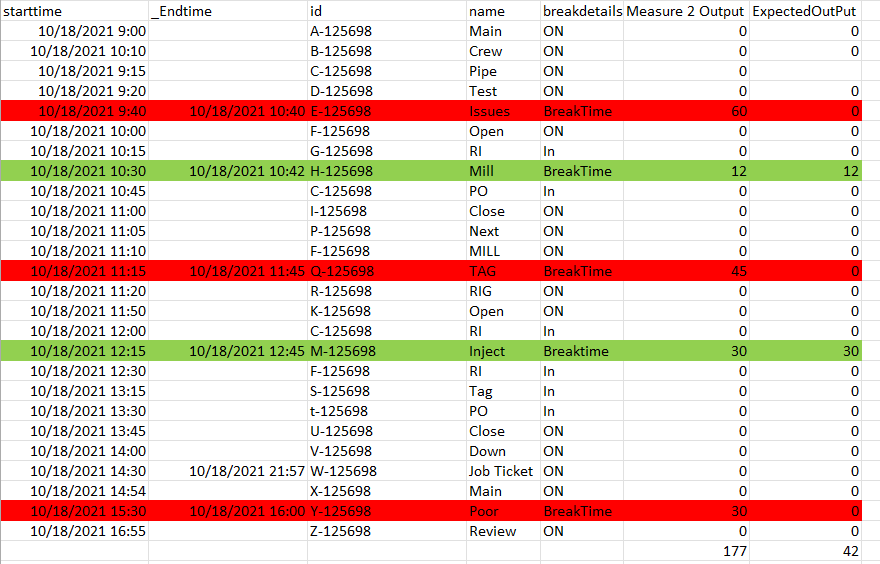Screen dimensions: 880x564
Task: Click the S-125698 id cell
Action: coord(387,391)
